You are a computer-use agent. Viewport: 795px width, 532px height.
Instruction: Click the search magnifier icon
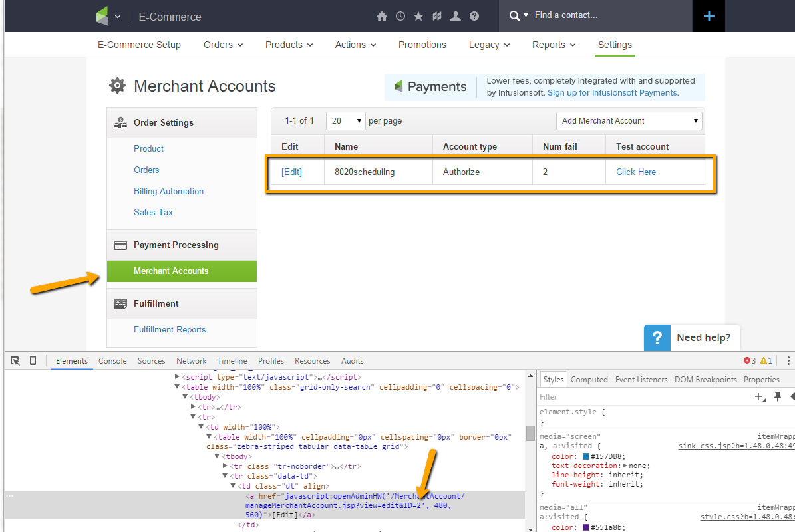[514, 16]
